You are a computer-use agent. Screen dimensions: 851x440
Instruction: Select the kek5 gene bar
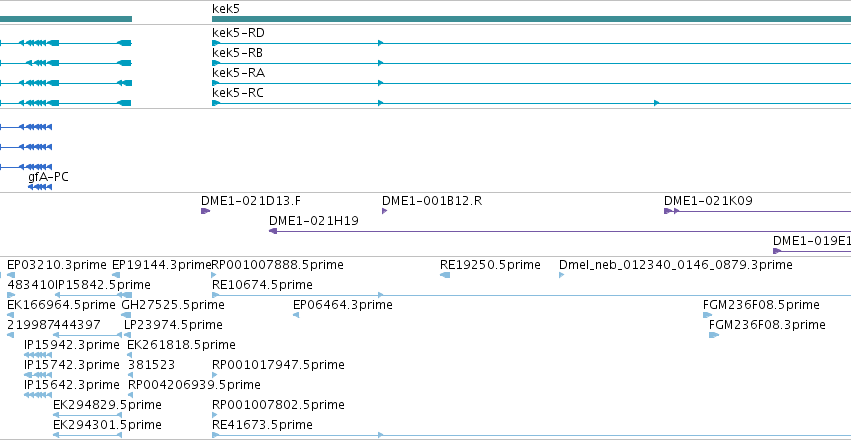pos(531,19)
